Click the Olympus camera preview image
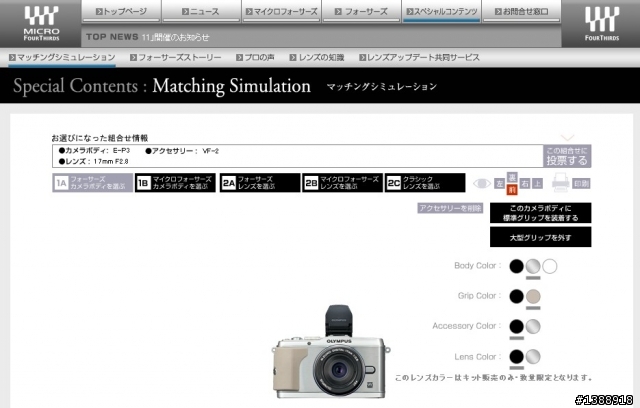 pos(331,352)
